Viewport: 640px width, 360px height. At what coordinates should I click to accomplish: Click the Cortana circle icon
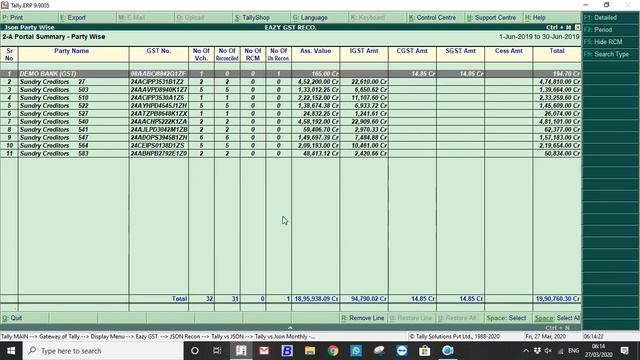[x=195, y=351]
